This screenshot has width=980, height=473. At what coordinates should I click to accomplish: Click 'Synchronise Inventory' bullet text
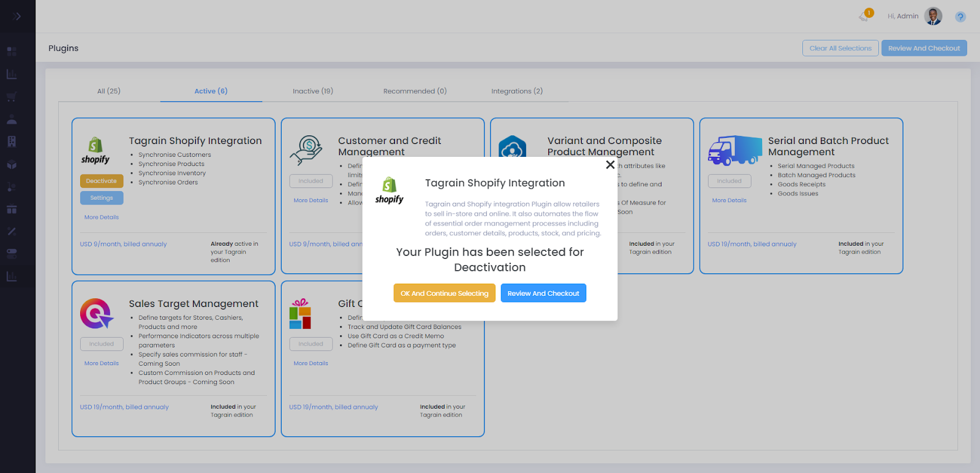pyautogui.click(x=172, y=173)
